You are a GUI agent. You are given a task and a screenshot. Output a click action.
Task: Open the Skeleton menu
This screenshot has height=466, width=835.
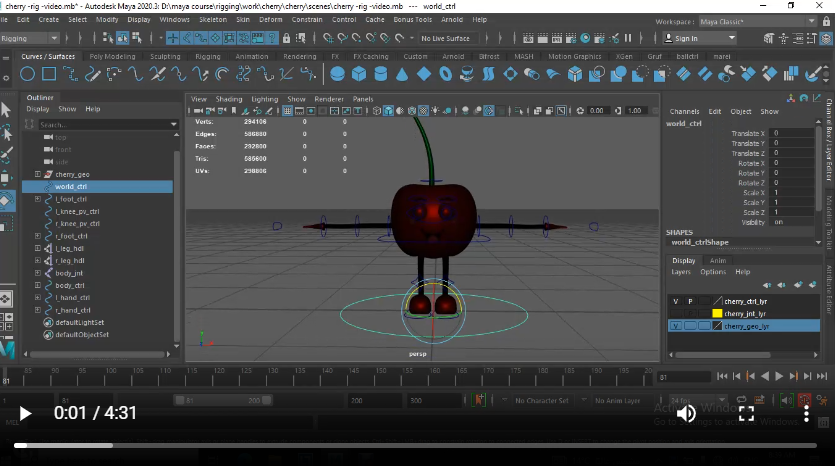pos(212,19)
